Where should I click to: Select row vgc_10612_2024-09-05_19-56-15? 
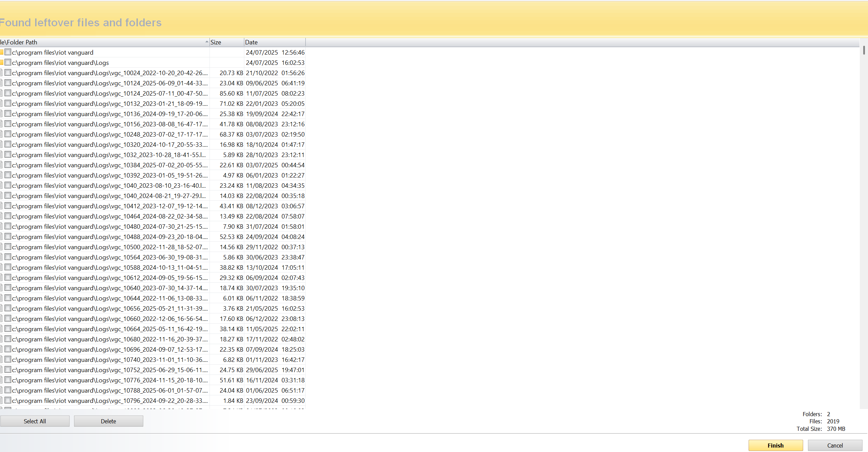pyautogui.click(x=153, y=278)
